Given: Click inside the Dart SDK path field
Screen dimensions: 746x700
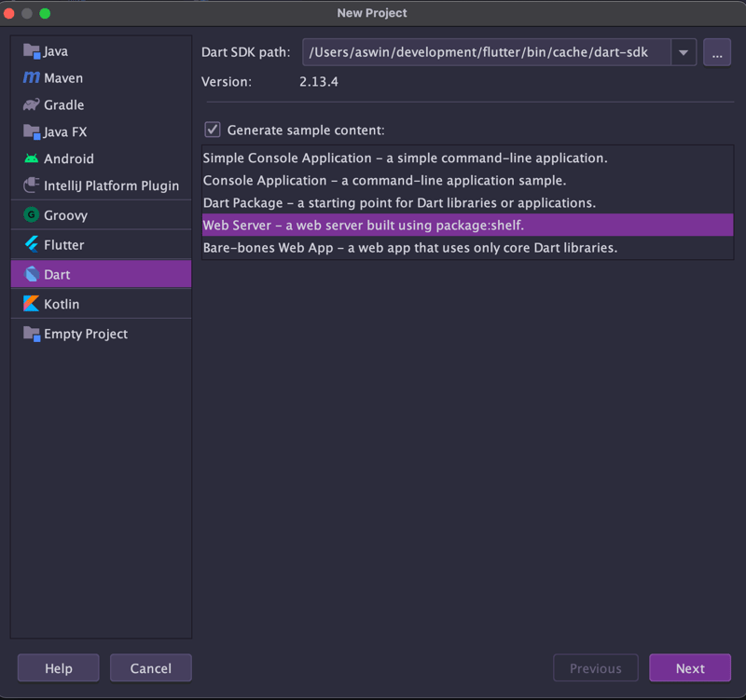Looking at the screenshot, I should [x=486, y=52].
